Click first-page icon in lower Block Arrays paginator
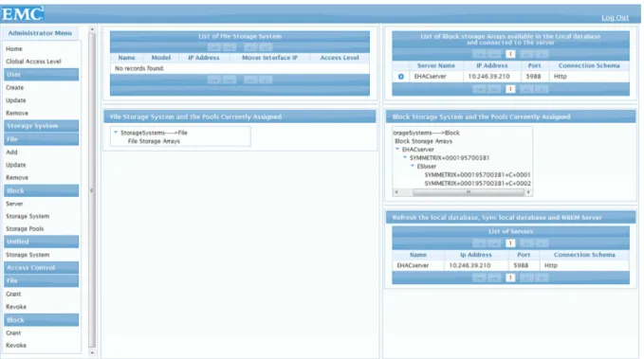The image size is (644, 359). click(x=479, y=89)
